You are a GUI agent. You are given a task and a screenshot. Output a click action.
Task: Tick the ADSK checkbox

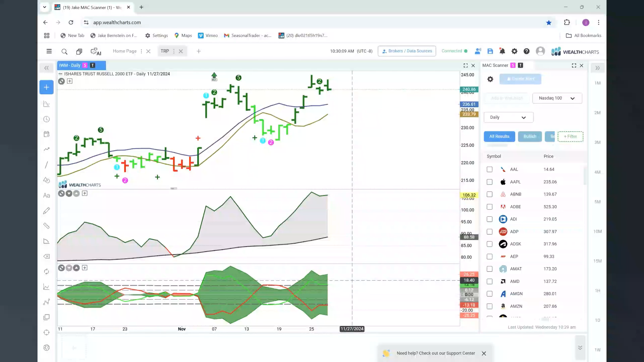point(490,244)
